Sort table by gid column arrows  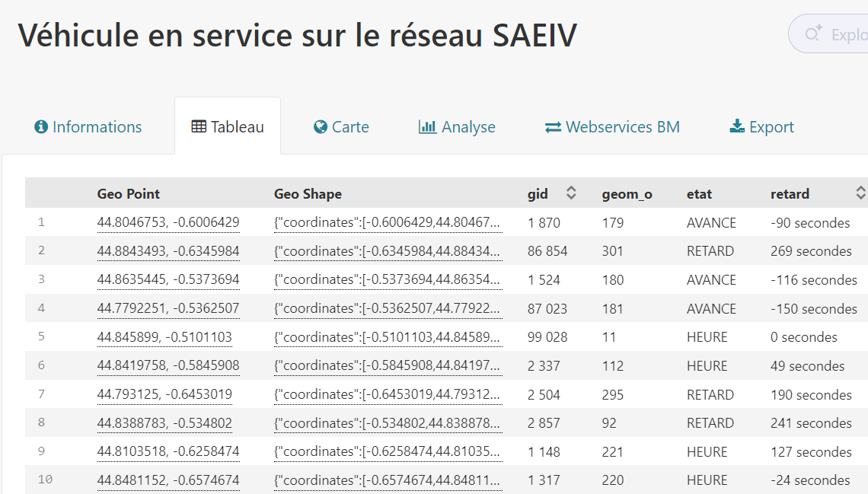tap(571, 193)
